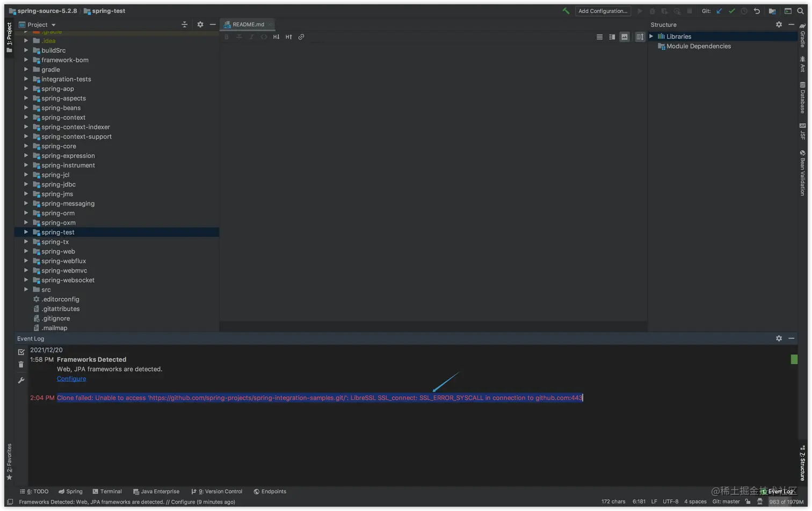Expand the spring-aop module
The width and height of the screenshot is (812, 511).
click(26, 89)
